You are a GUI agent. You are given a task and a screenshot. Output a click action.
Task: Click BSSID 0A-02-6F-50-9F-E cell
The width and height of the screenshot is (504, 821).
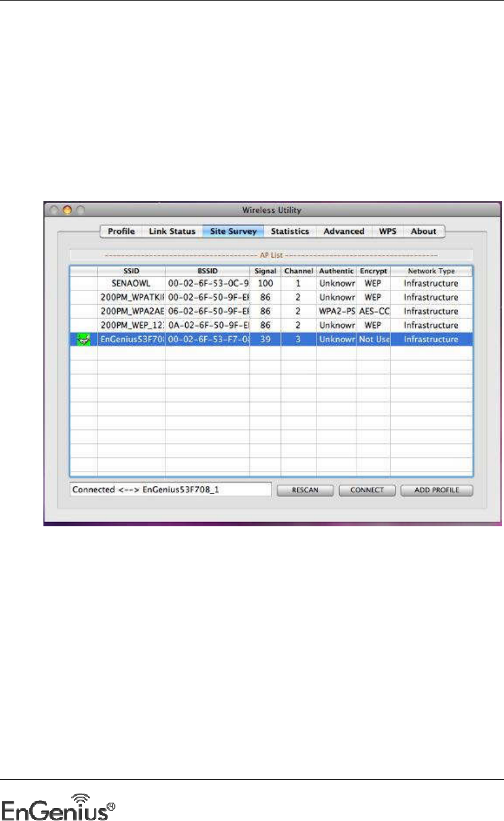pyautogui.click(x=208, y=326)
